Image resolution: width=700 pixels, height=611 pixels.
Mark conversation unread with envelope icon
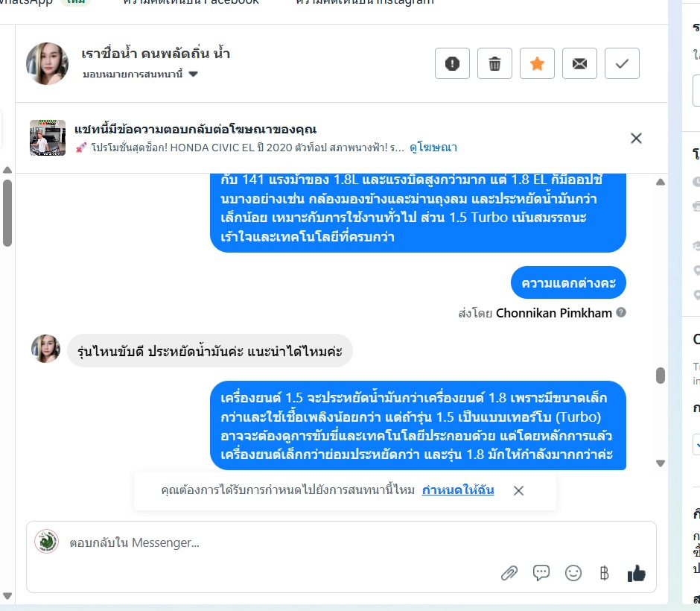pyautogui.click(x=579, y=63)
